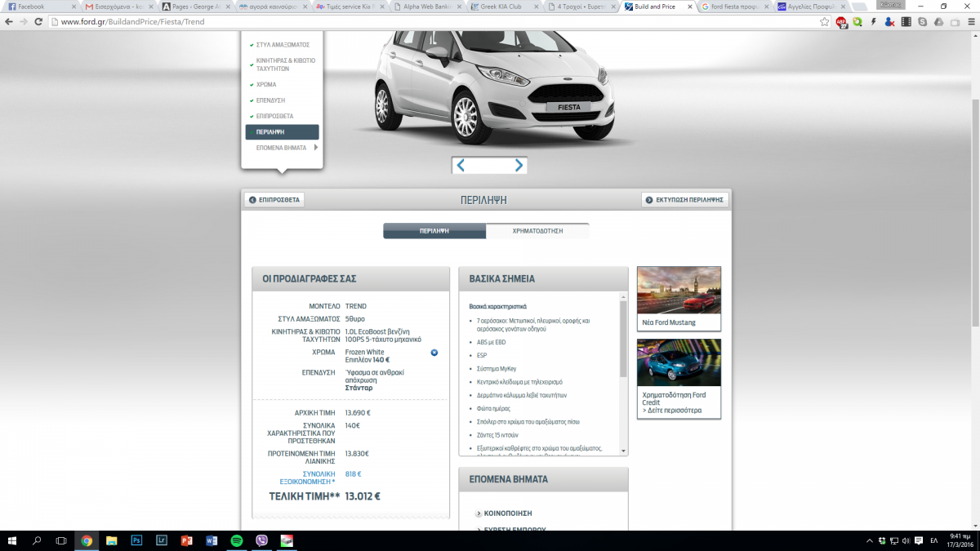
Task: Click the blue person extension icon
Action: click(x=890, y=21)
